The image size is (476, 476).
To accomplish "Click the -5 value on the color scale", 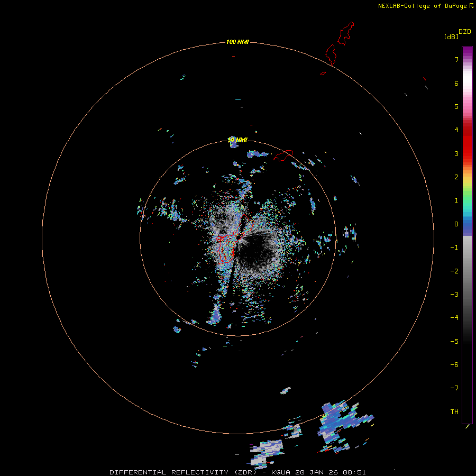I will click(x=454, y=342).
